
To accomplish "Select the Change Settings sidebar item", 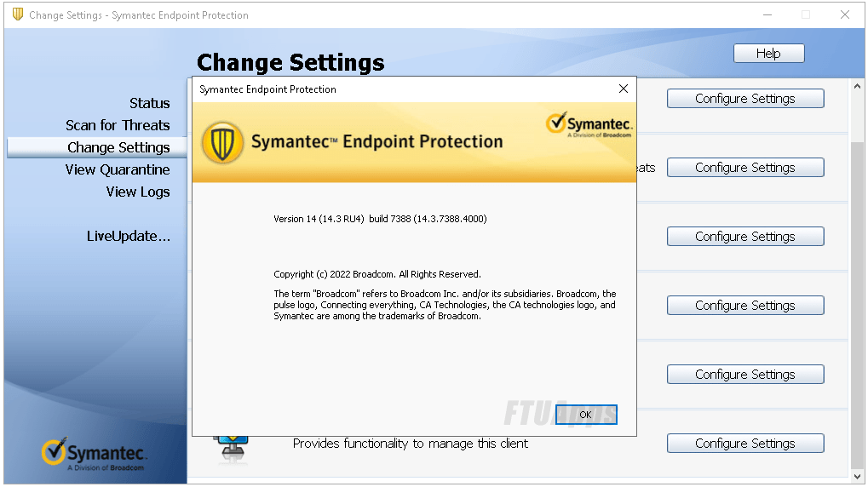I will [118, 147].
